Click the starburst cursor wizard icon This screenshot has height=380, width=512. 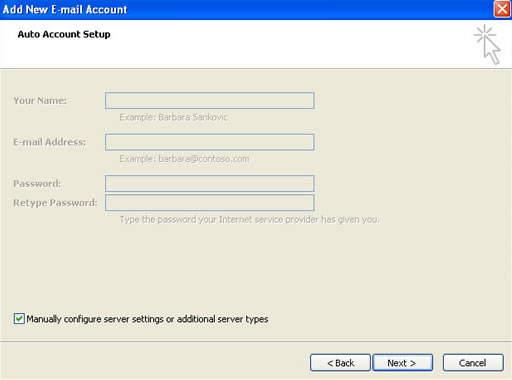(x=487, y=44)
